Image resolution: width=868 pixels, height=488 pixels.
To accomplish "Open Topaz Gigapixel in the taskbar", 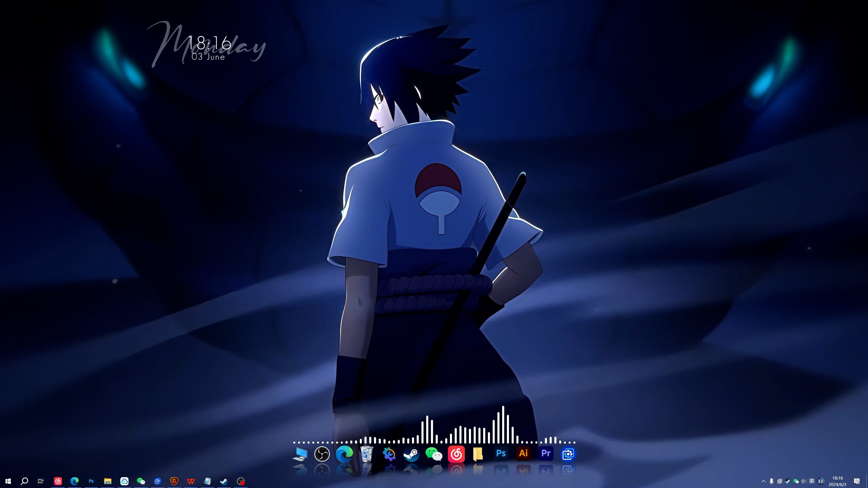I will [x=174, y=481].
